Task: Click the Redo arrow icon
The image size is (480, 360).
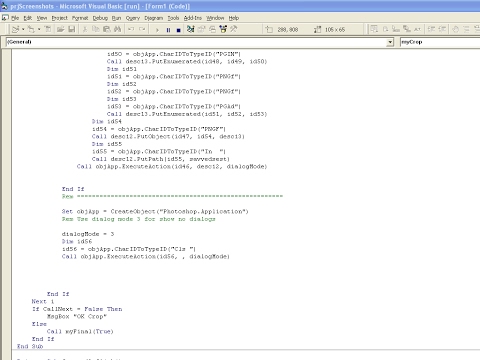Action: coord(142,29)
